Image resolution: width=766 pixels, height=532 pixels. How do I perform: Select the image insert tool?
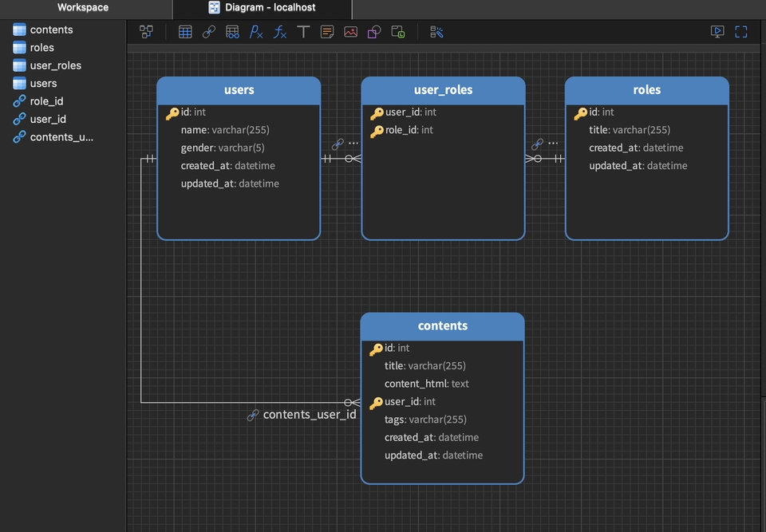(350, 32)
